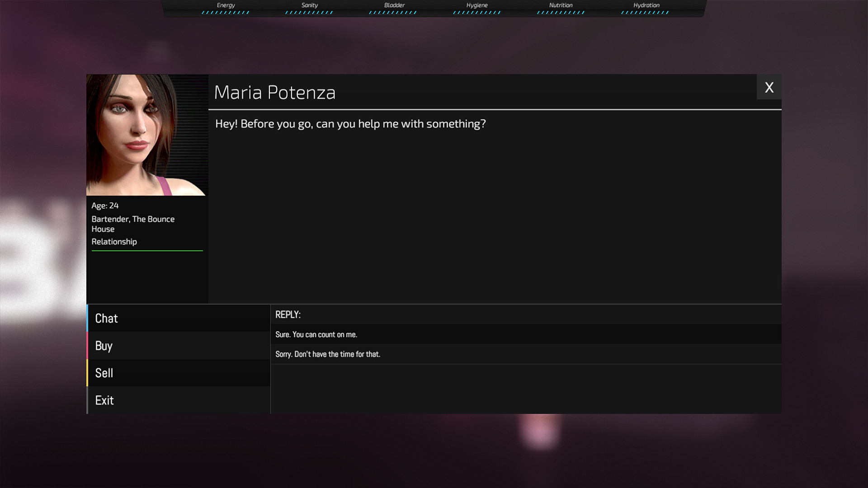Screen dimensions: 868x488
Task: Click the Hygiene status meter
Action: (477, 12)
